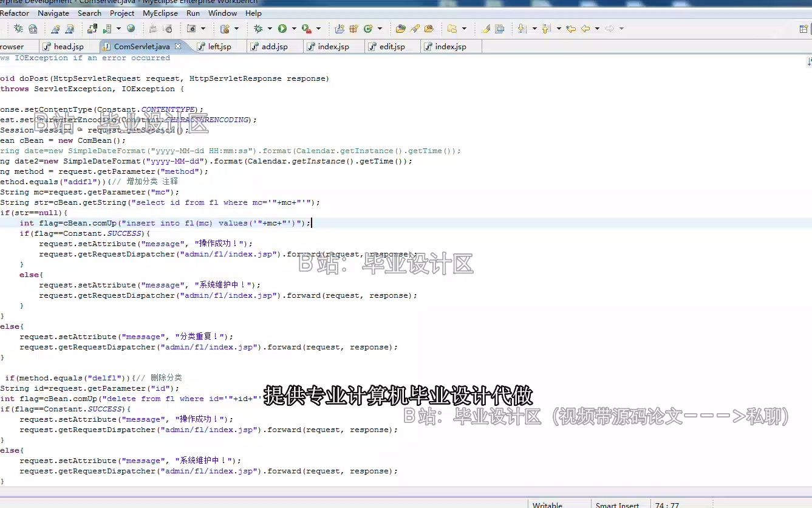
Task: Select the ComServlet.java editor tab
Action: tap(142, 46)
